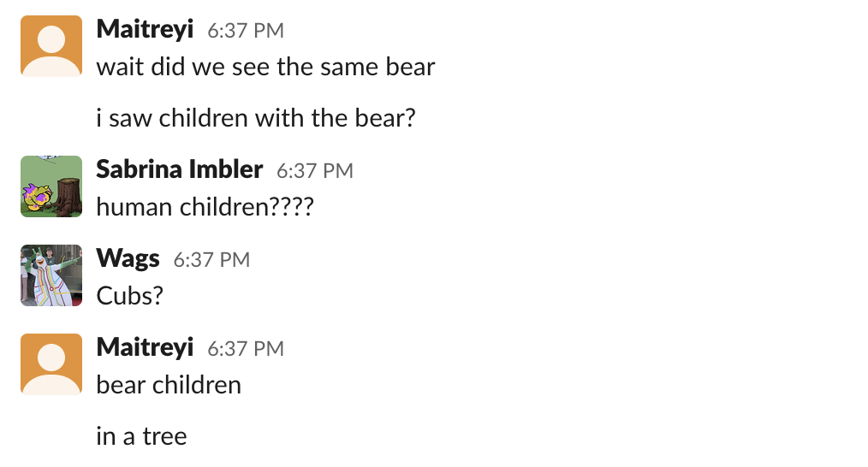Open Maitreyi's name above 'wait did we see'

145,29
